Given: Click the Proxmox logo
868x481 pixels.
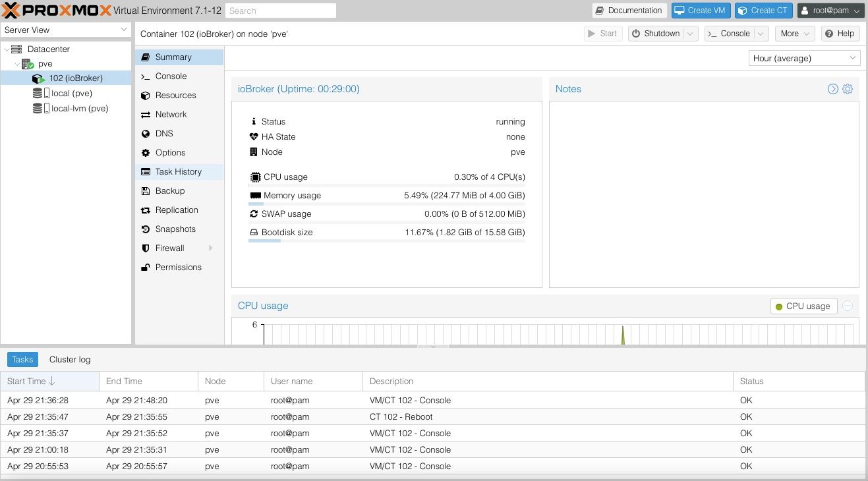Looking at the screenshot, I should [57, 11].
